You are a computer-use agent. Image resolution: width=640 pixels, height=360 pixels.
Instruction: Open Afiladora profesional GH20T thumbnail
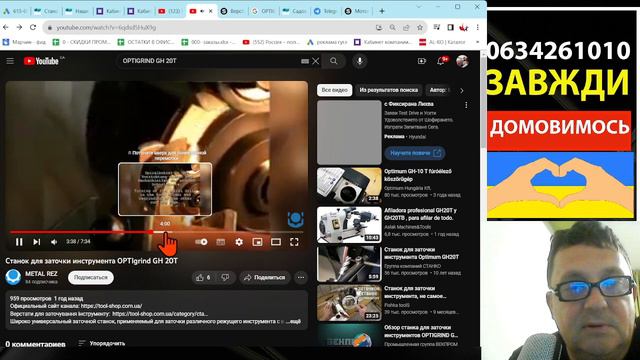tap(349, 224)
